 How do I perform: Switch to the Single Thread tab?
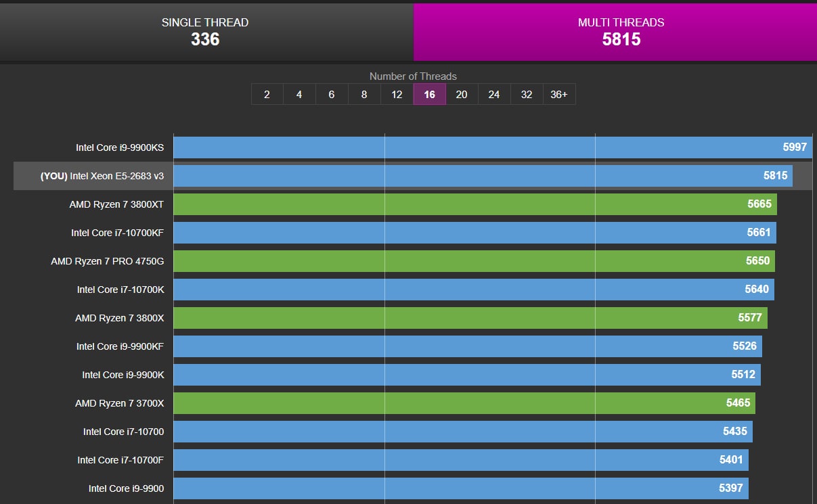[205, 32]
